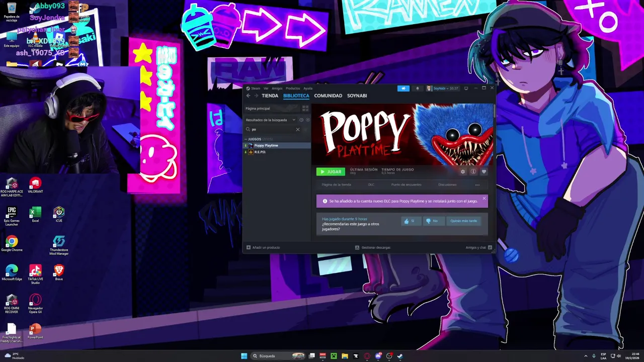Show more game links ellipsis

point(477,185)
